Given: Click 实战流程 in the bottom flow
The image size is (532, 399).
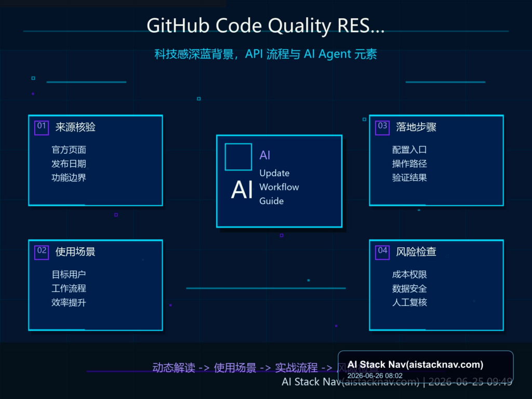Looking at the screenshot, I should [296, 368].
